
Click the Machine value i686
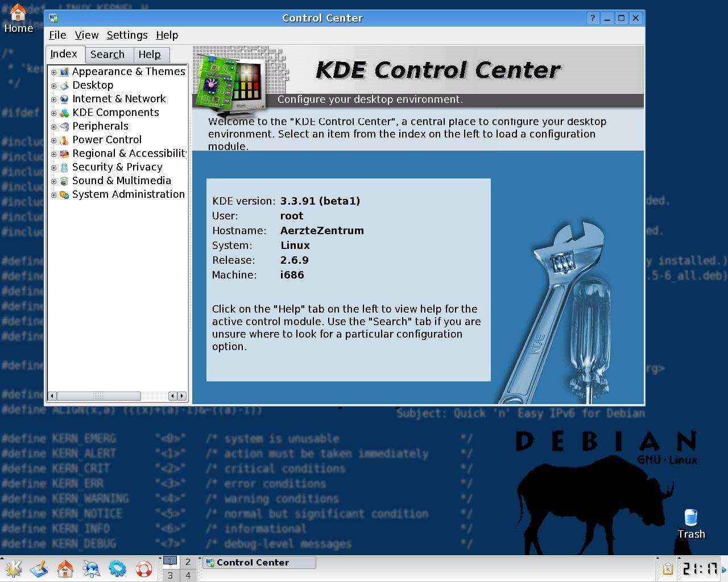click(x=292, y=275)
